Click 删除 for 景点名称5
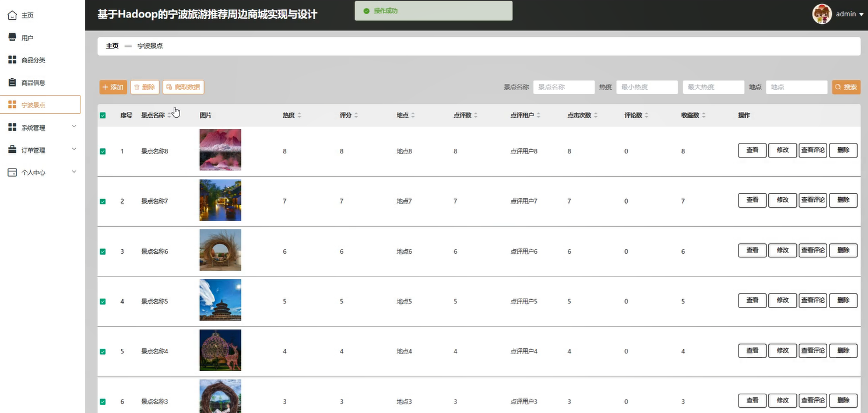 click(x=843, y=300)
